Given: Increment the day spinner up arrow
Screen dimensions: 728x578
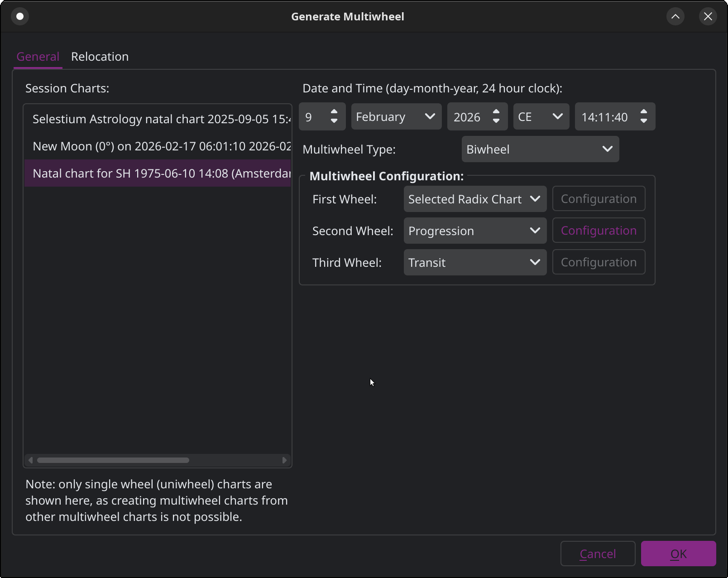Looking at the screenshot, I should pyautogui.click(x=334, y=112).
